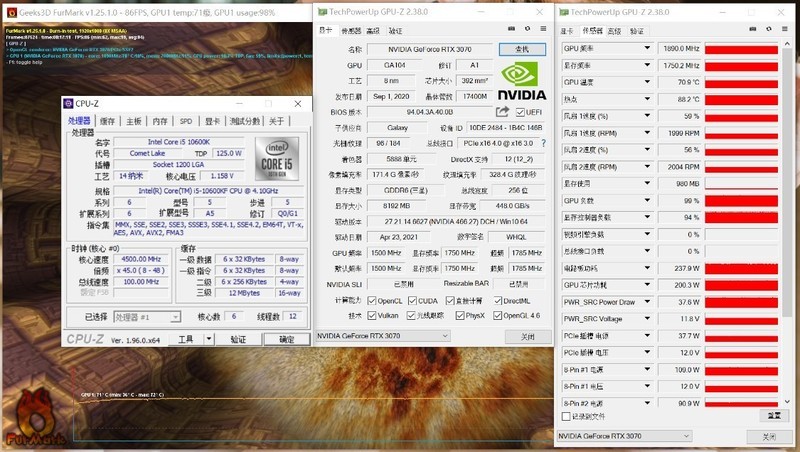Click the 验证 button in CPU-Z
Viewport: 800px width, 452px height.
(x=238, y=339)
